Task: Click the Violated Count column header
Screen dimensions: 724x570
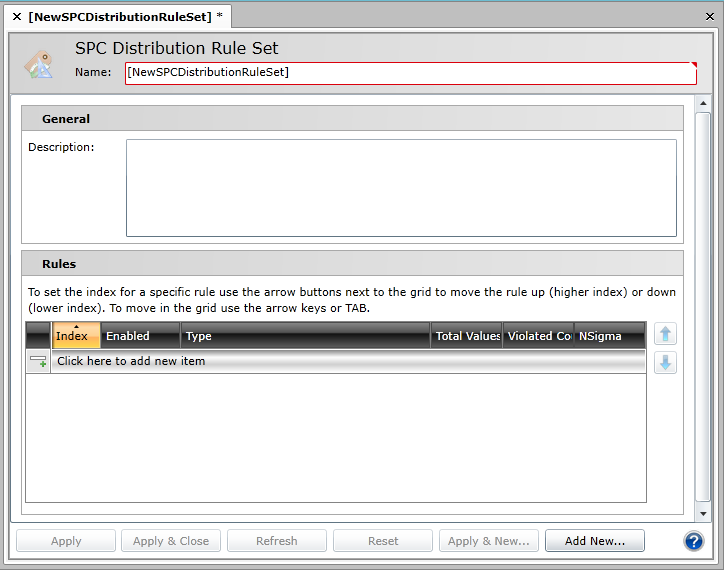Action: tap(538, 336)
